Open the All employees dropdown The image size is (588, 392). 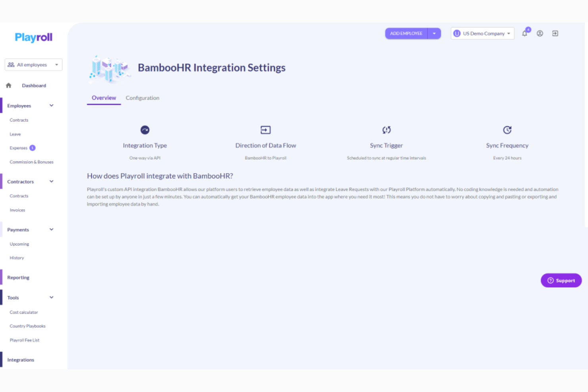(x=33, y=65)
